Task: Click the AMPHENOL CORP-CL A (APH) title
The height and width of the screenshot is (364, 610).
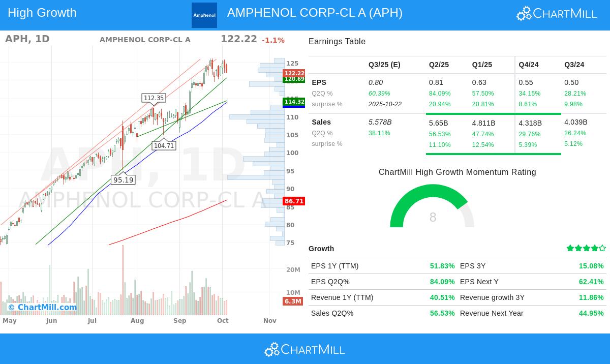Action: click(315, 13)
